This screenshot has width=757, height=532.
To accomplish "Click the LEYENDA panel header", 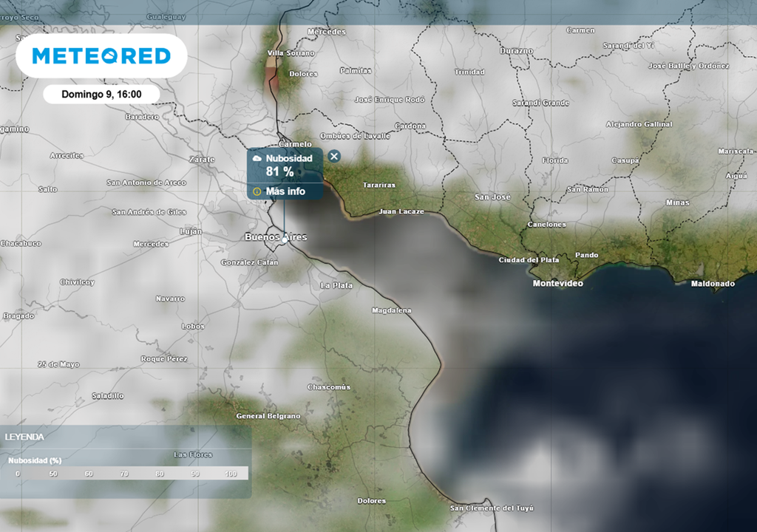I will coord(25,437).
